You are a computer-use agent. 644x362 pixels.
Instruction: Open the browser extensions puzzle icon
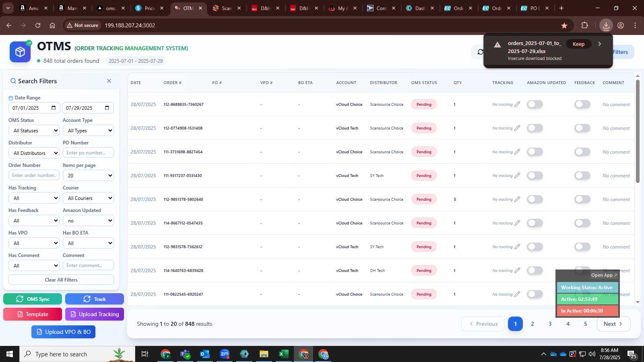585,25
